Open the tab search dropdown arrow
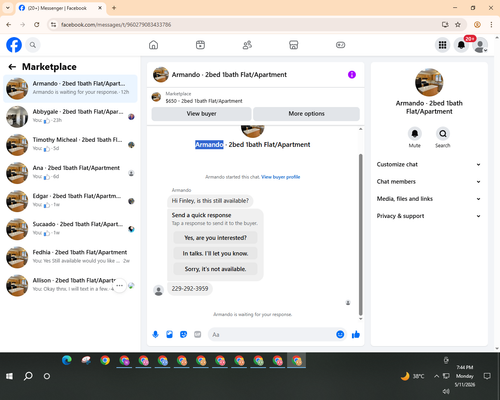Viewport: 500px width, 400px height. pos(8,8)
